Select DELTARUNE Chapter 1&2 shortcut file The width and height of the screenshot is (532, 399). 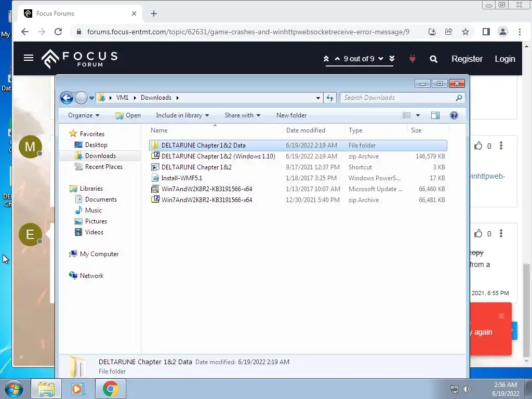[x=298, y=167]
